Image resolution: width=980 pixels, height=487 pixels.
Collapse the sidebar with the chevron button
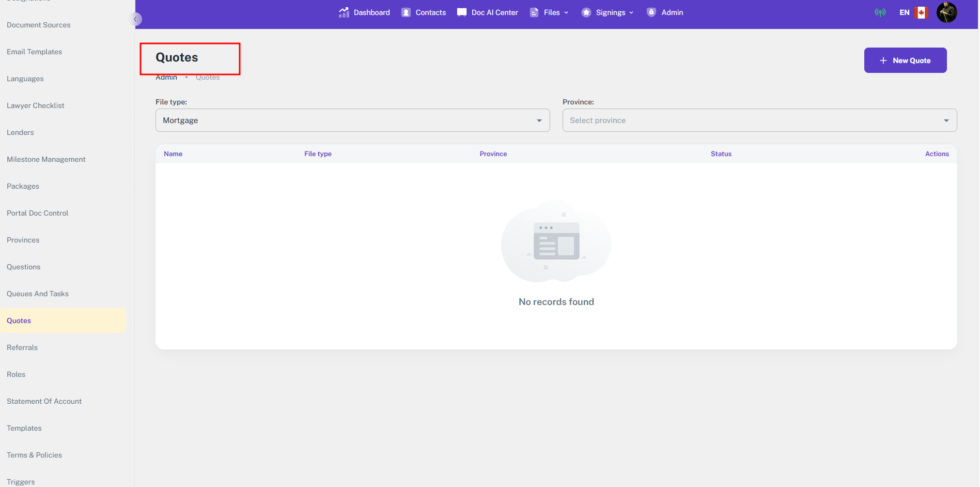(x=135, y=19)
